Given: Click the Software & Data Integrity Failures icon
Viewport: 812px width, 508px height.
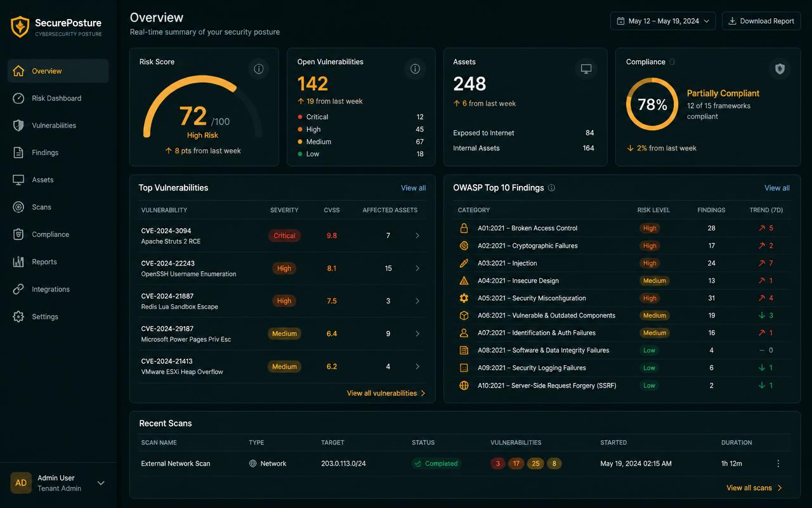Looking at the screenshot, I should coord(464,351).
